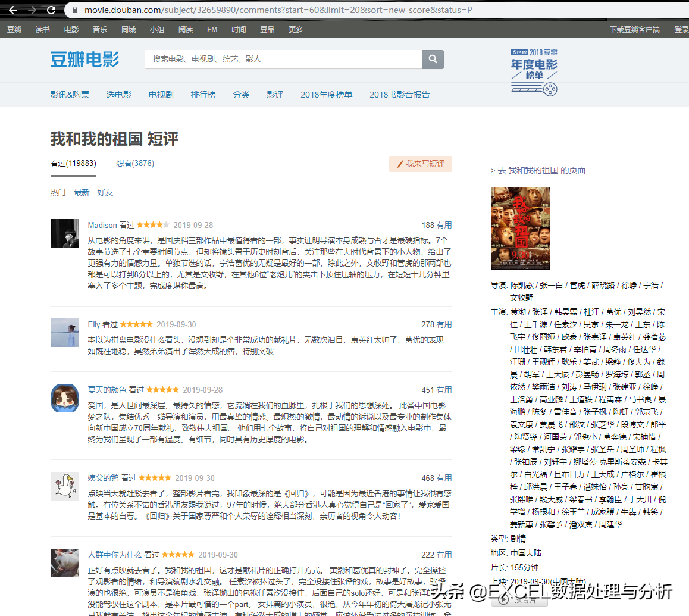
Task: Open 阅读 in the top navigation
Action: (x=186, y=29)
